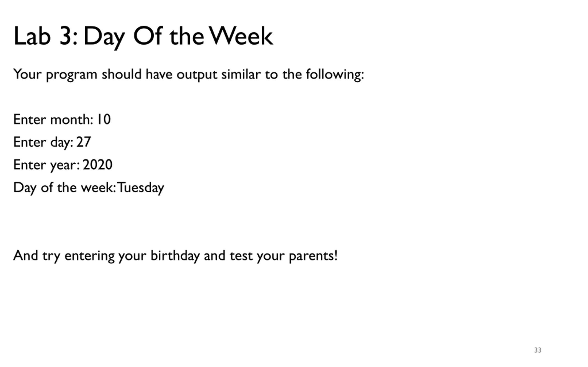Click the word "birthday" in the last sentence

(175, 256)
